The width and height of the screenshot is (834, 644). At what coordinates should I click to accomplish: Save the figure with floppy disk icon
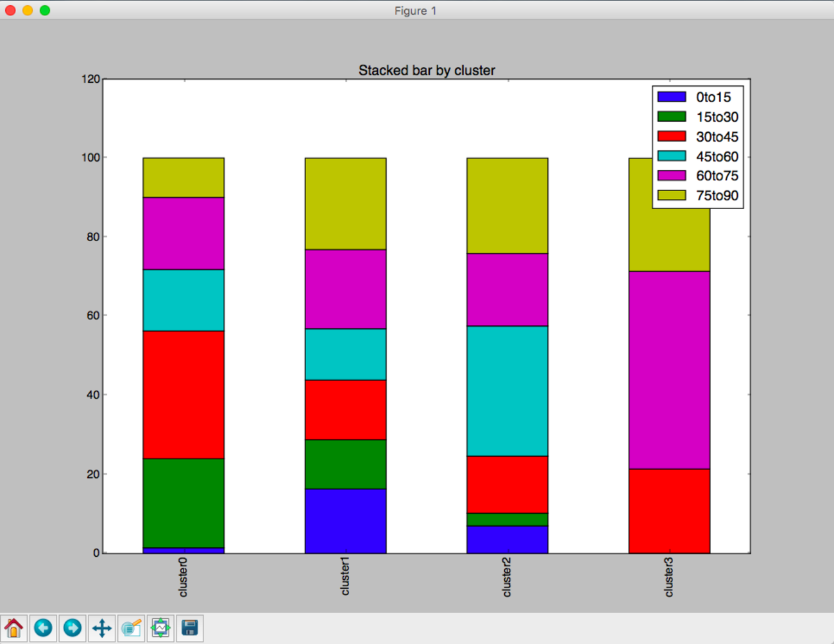click(x=190, y=627)
